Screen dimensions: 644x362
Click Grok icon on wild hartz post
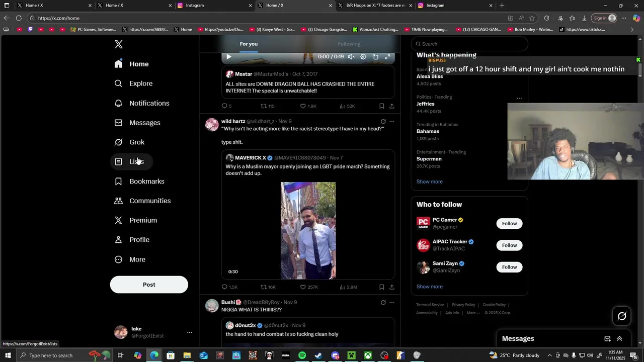point(383,121)
